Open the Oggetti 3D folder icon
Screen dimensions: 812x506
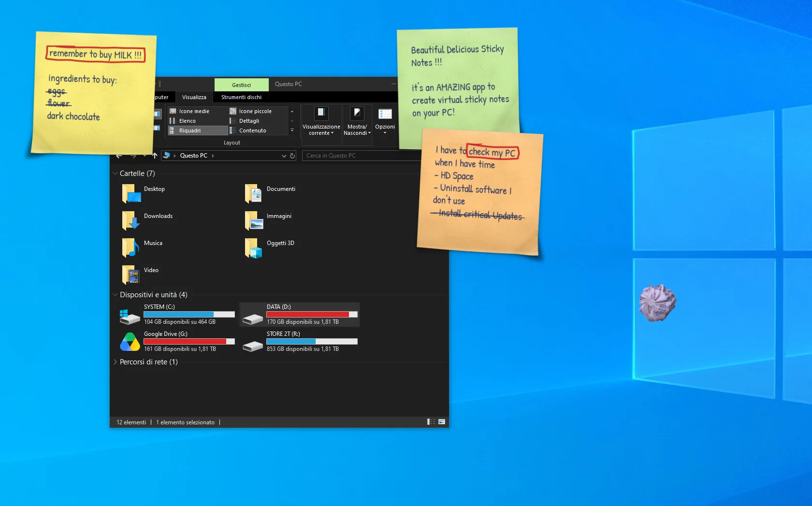(x=254, y=248)
